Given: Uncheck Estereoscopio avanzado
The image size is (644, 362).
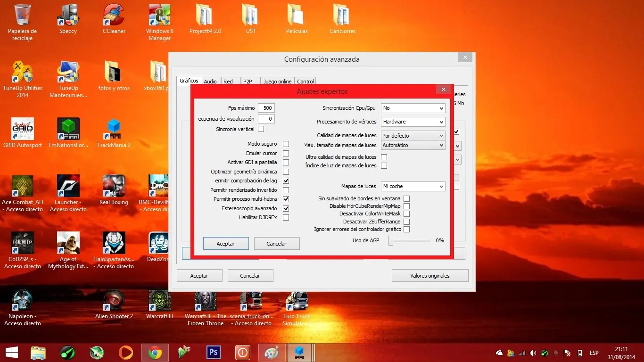Looking at the screenshot, I should pyautogui.click(x=286, y=208).
